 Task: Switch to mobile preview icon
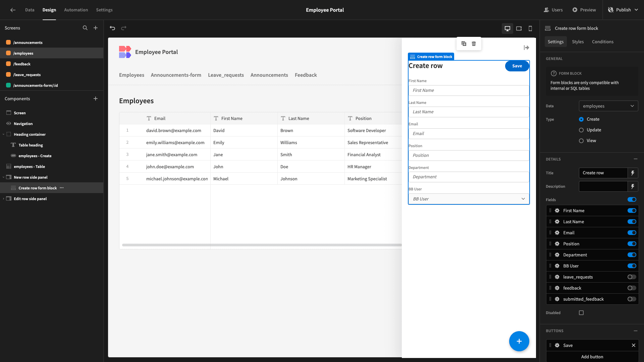tap(530, 28)
